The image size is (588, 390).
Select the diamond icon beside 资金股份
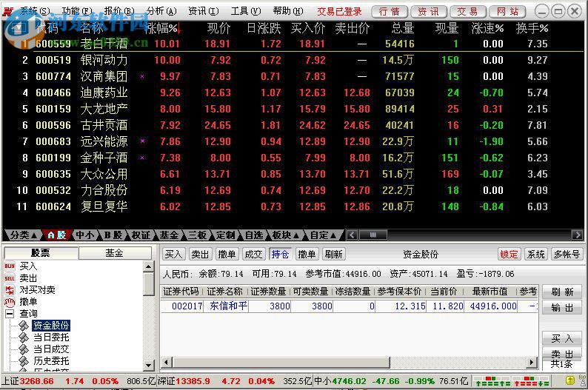(24, 326)
